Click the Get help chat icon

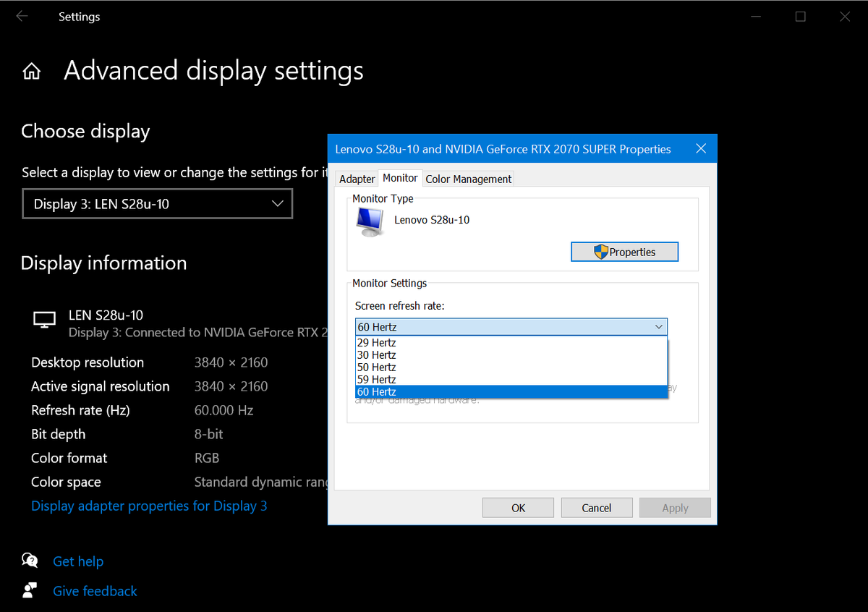tap(30, 560)
